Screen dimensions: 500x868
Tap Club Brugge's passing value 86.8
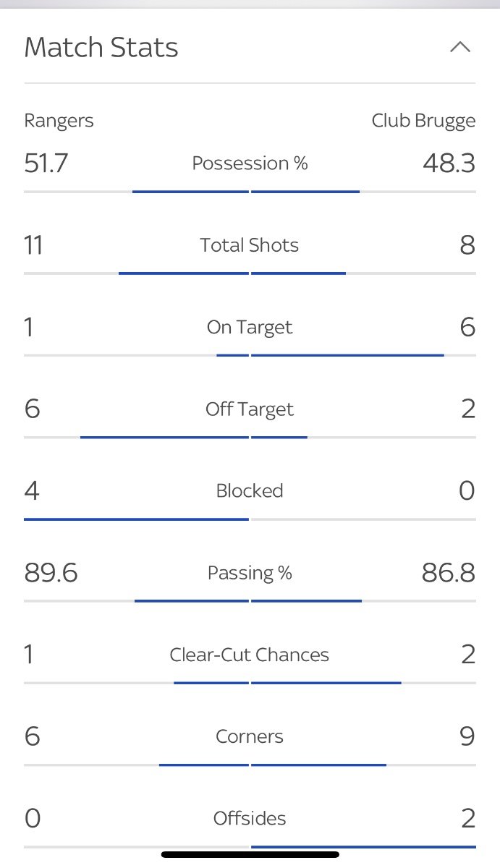click(449, 573)
